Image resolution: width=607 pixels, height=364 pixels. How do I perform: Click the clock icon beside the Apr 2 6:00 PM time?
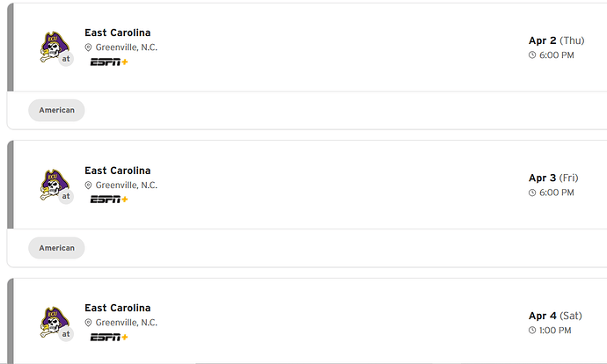click(532, 55)
